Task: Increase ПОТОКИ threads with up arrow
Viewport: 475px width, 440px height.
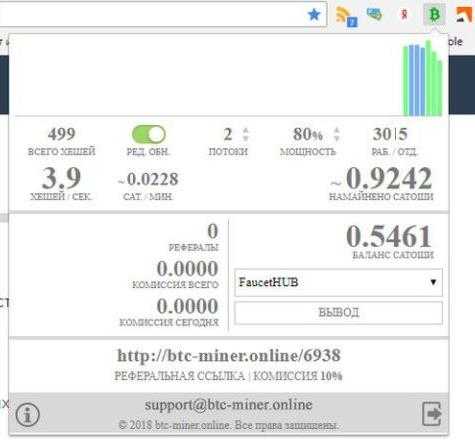Action: pyautogui.click(x=246, y=130)
